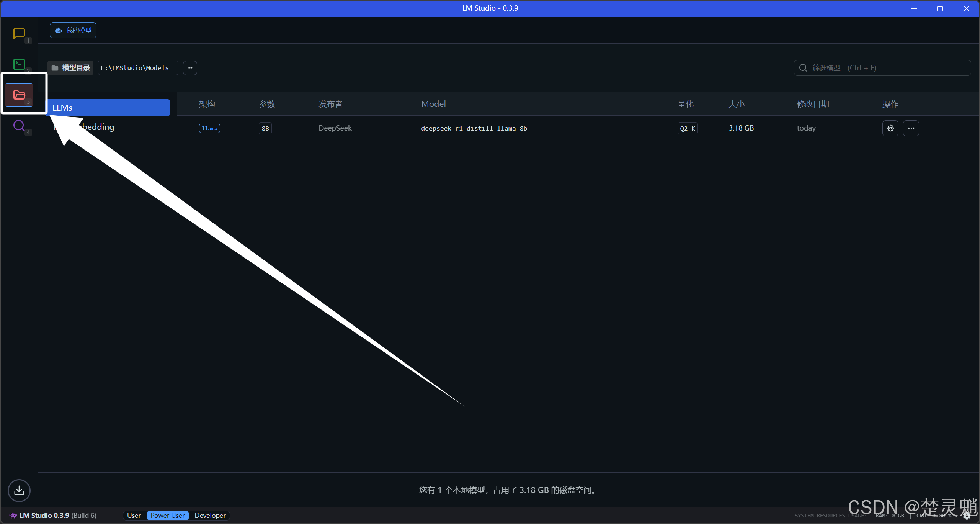The image size is (980, 524).
Task: Click the 我的模型 button
Action: pos(73,30)
